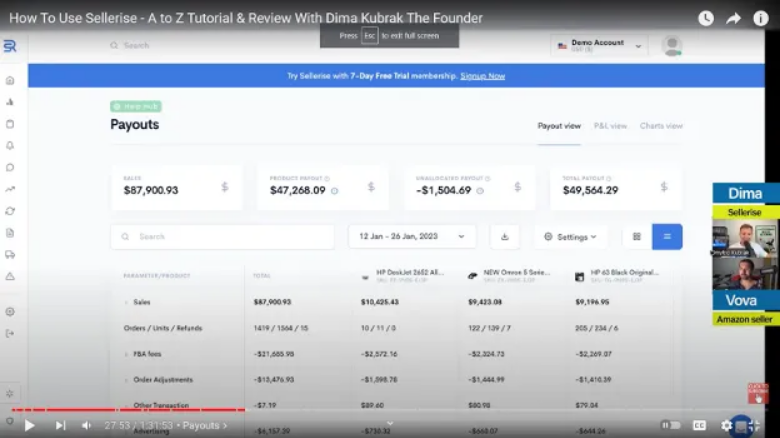Open YouTube Watch Later clock icon
The height and width of the screenshot is (438, 780).
(706, 18)
